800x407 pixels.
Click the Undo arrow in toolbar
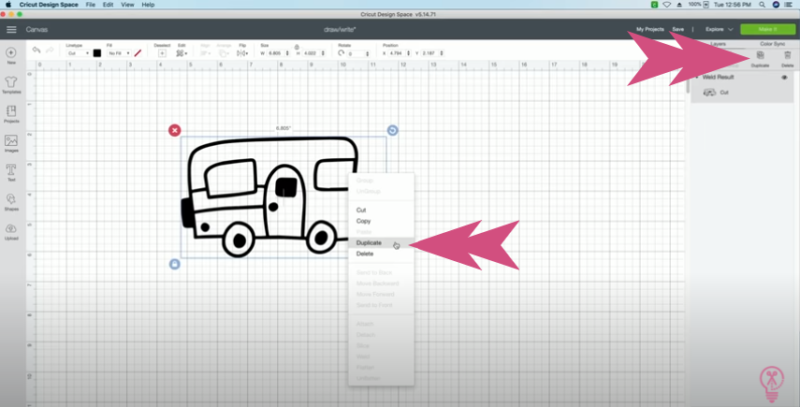coord(36,51)
